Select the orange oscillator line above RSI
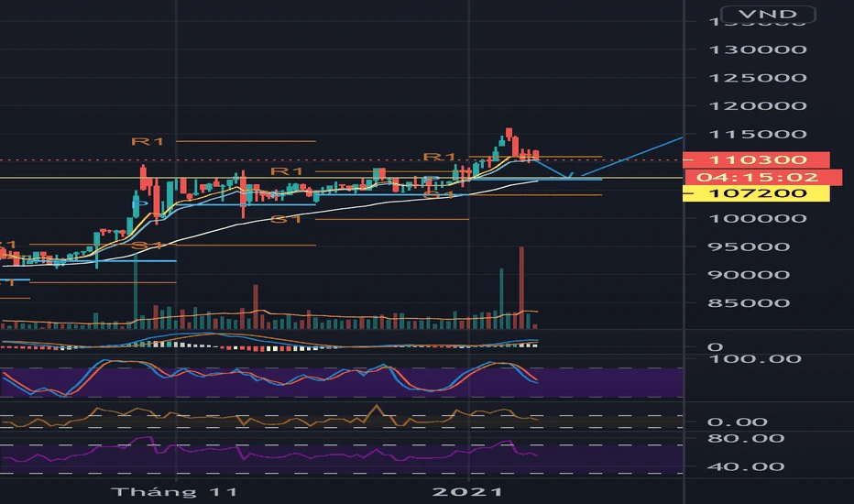 point(275,417)
